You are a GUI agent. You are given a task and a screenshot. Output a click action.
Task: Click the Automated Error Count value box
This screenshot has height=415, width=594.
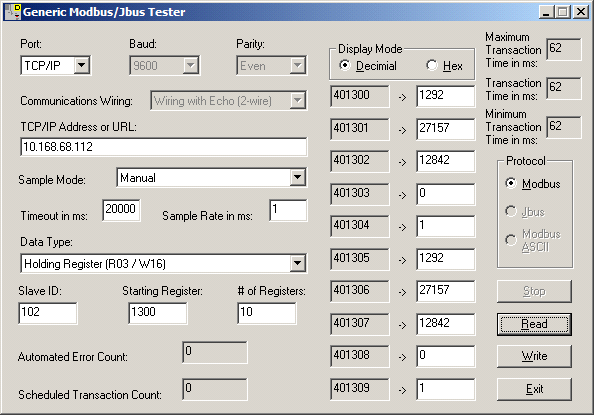pyautogui.click(x=215, y=352)
